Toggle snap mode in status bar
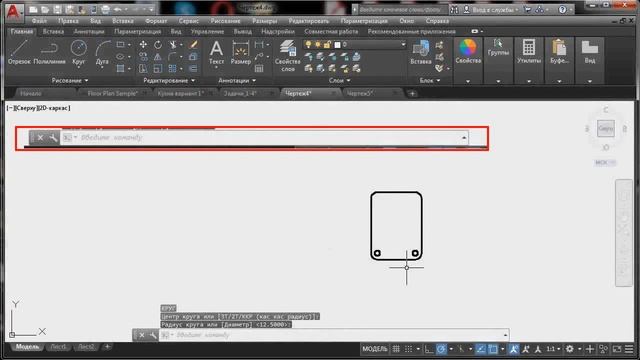This screenshot has width=640, height=360. (408, 349)
